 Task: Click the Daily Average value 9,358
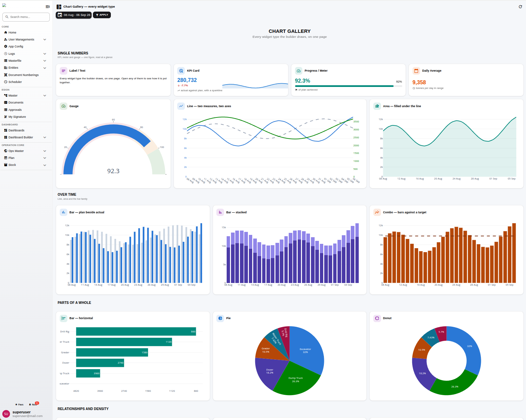419,82
